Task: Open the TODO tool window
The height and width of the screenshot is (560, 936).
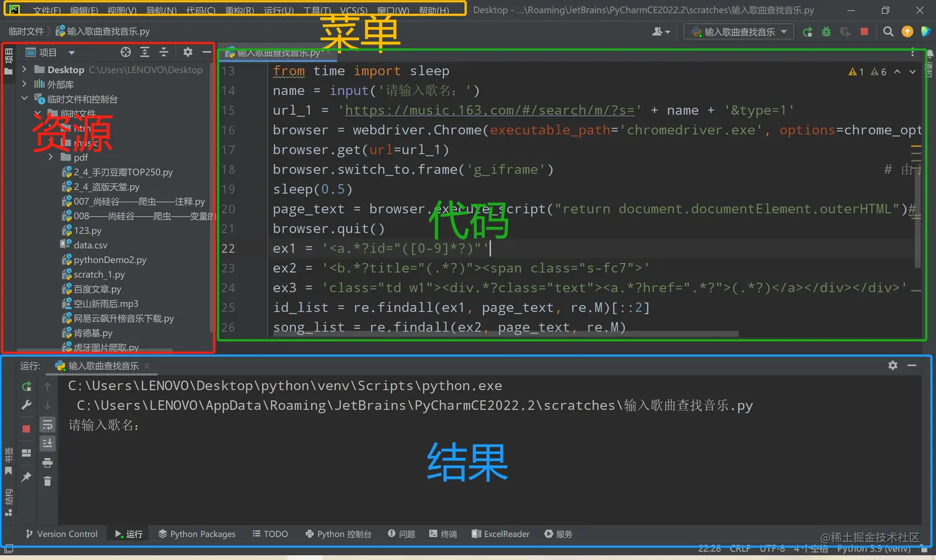Action: [271, 534]
